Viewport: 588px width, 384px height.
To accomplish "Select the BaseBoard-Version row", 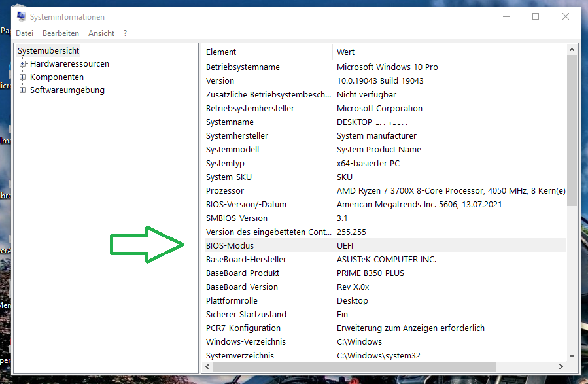I will point(385,287).
